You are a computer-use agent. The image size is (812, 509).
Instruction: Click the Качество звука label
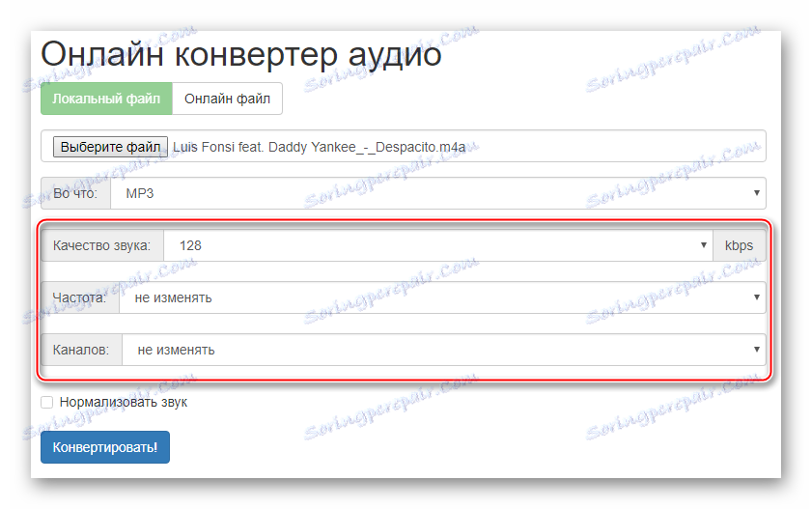102,245
